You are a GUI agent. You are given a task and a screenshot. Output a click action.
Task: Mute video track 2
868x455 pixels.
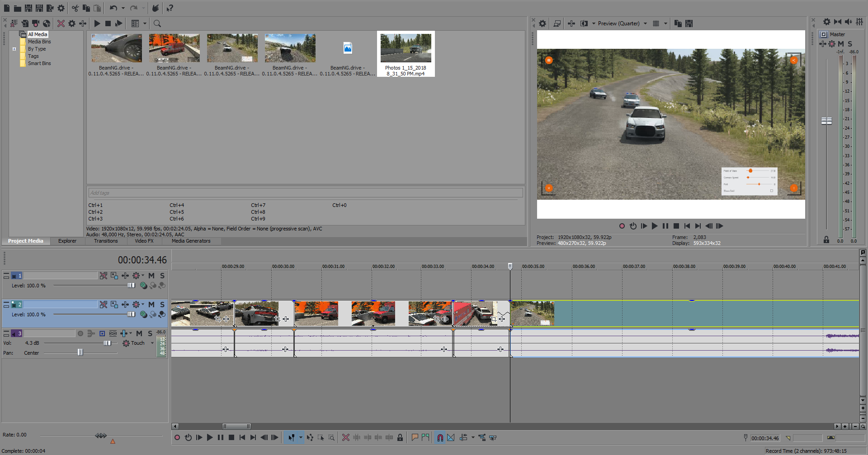151,305
